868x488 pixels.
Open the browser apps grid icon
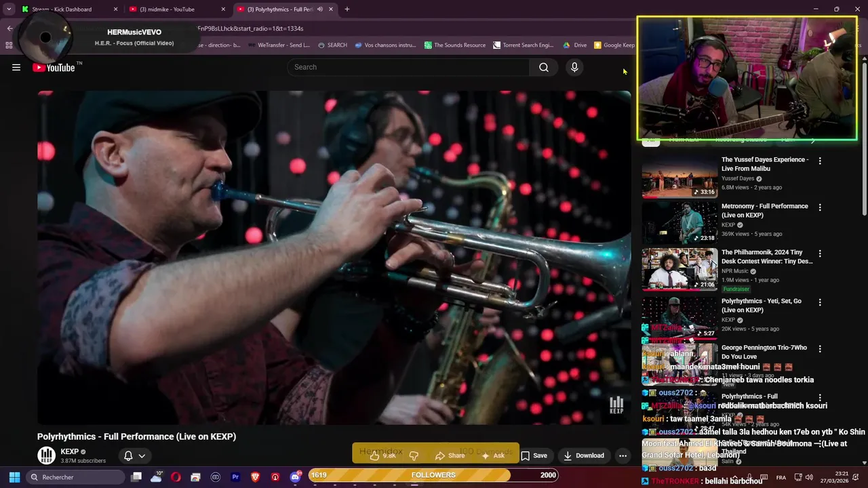click(9, 45)
